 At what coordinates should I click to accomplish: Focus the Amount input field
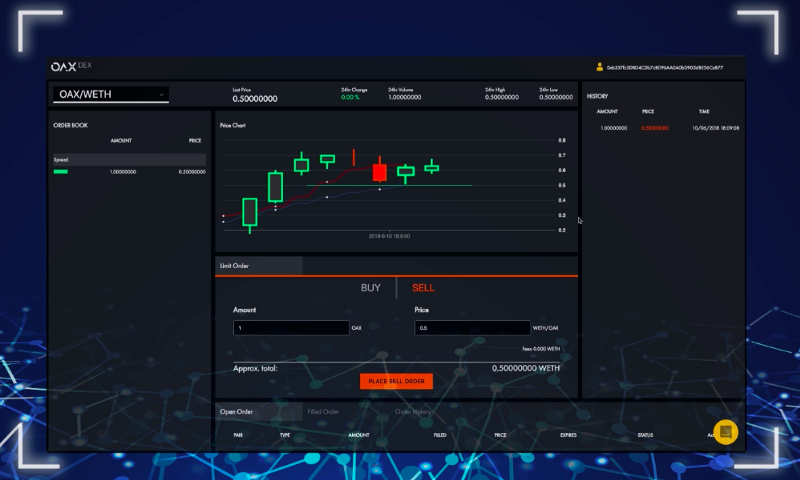[x=291, y=327]
